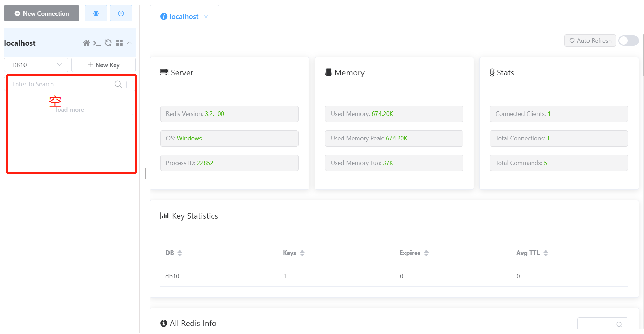The height and width of the screenshot is (334, 644).
Task: Click the refresh icon beside localhost
Action: tap(108, 43)
